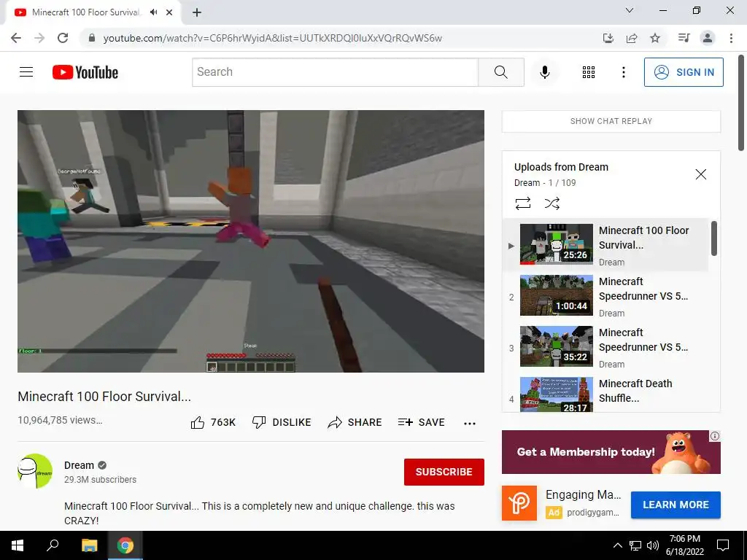This screenshot has width=747, height=560.
Task: Click the SIGN IN button
Action: pos(684,72)
